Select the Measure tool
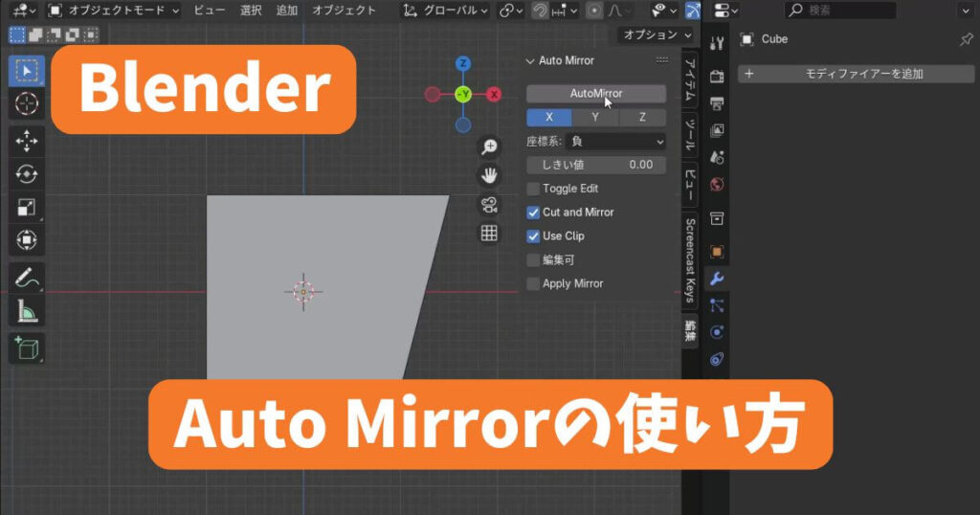The width and height of the screenshot is (980, 515). tap(26, 310)
